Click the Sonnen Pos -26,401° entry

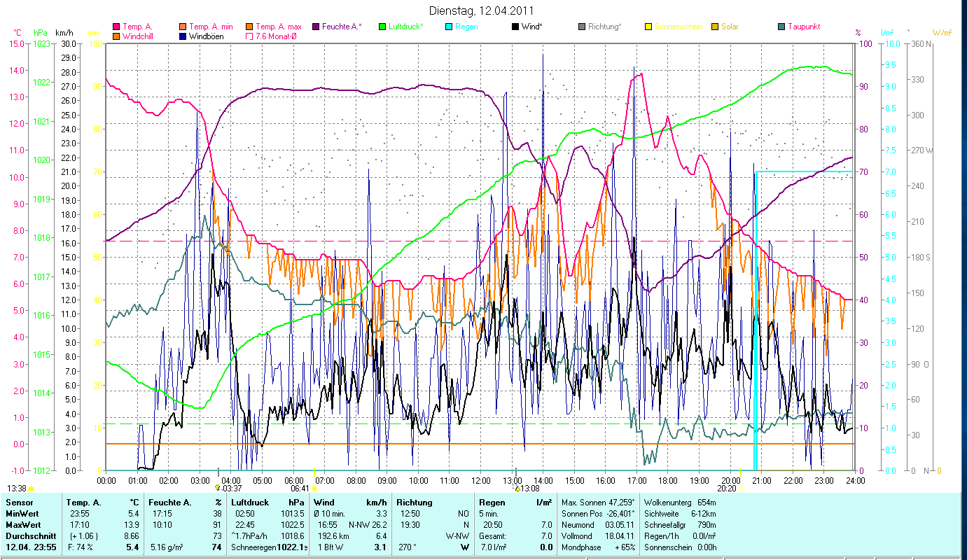point(597,514)
